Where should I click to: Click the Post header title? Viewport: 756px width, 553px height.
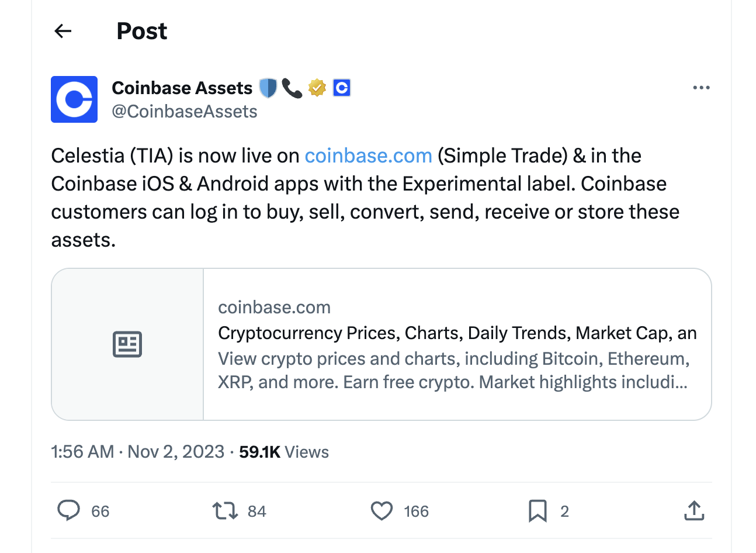(142, 31)
